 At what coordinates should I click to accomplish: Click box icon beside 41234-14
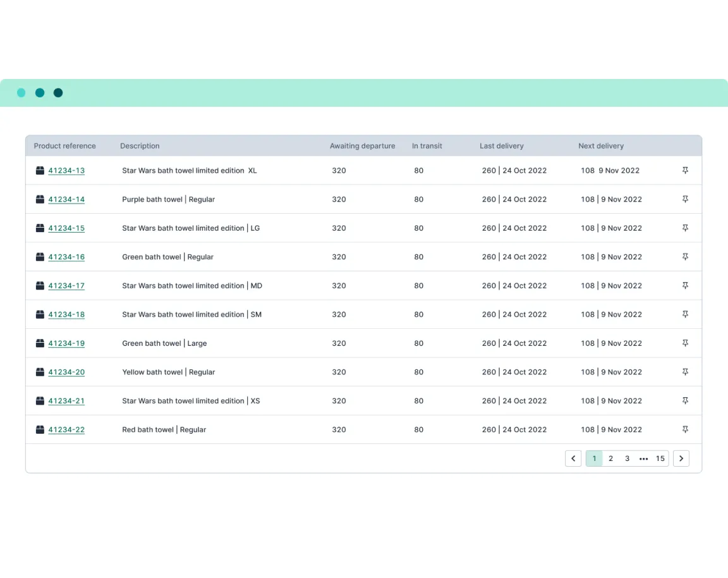point(40,199)
